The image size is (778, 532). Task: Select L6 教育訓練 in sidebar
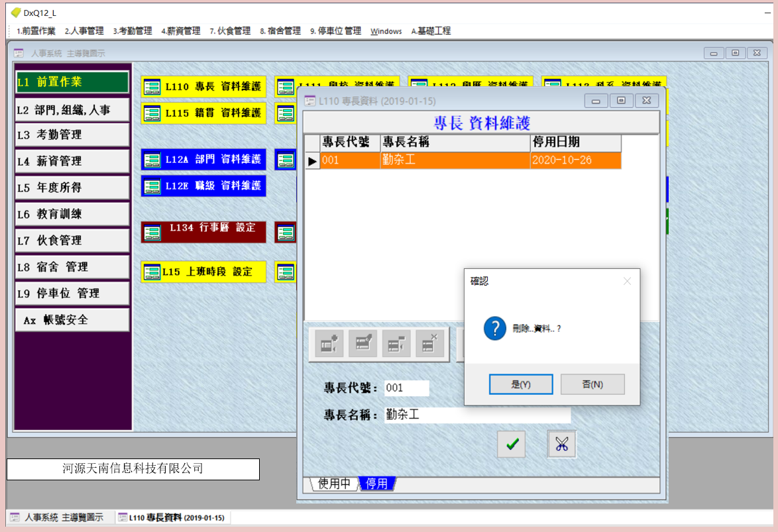pyautogui.click(x=72, y=215)
